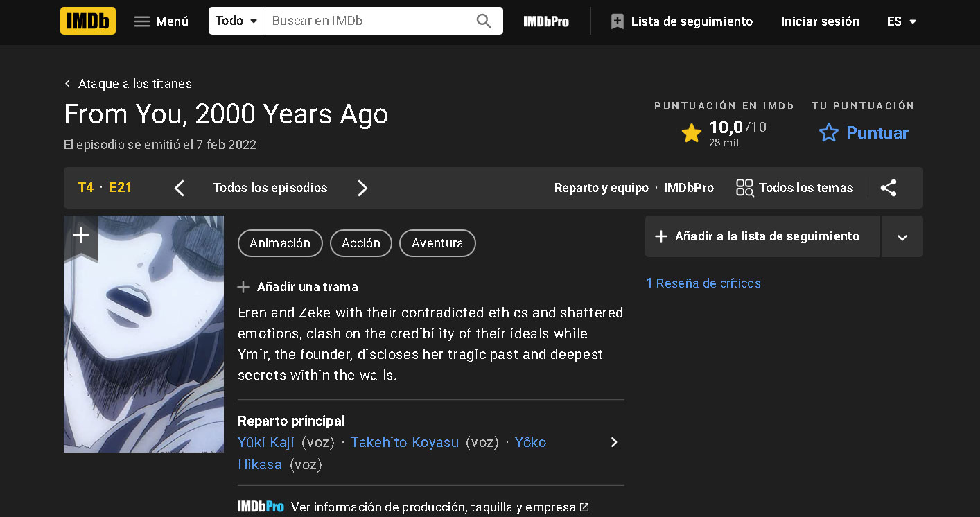
Task: Expand watchlist options dropdown arrow
Action: click(902, 237)
